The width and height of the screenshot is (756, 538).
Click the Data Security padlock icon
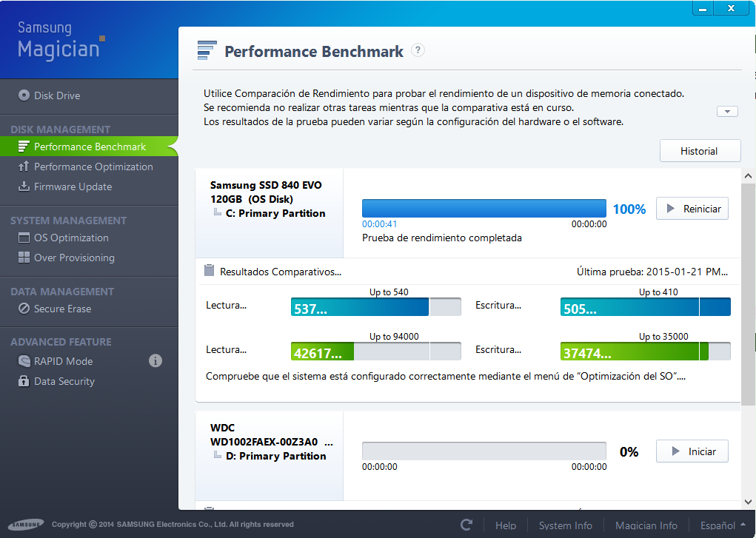point(24,381)
